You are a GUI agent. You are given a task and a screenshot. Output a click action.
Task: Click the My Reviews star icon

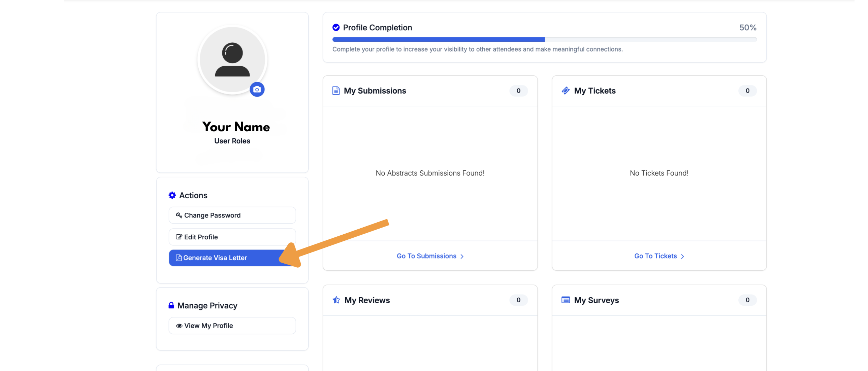click(336, 300)
